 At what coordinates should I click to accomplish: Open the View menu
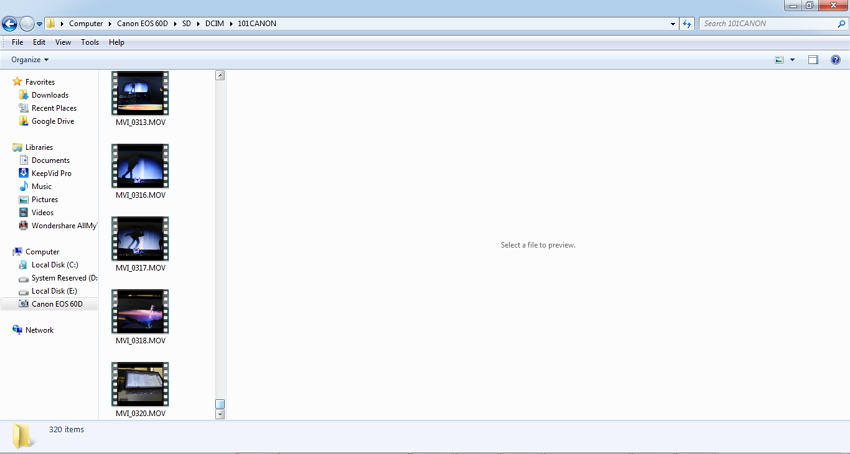tap(63, 42)
